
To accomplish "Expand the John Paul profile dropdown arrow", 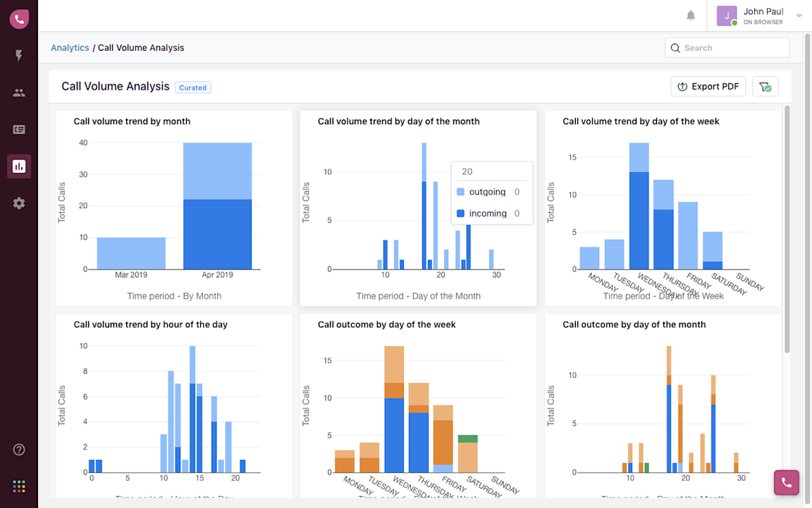I will point(799,16).
